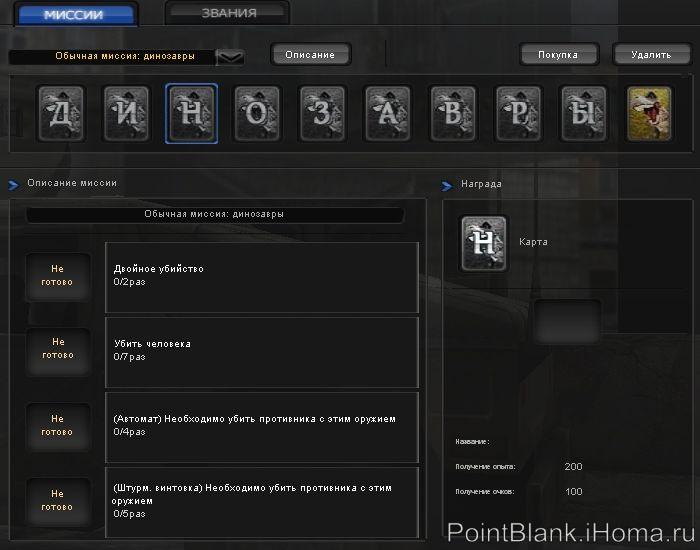
Task: Click the Н reward card icon
Action: click(x=484, y=243)
